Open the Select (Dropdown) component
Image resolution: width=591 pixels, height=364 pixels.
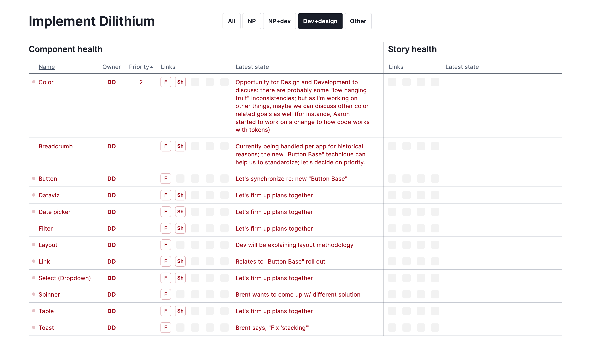[x=65, y=278]
